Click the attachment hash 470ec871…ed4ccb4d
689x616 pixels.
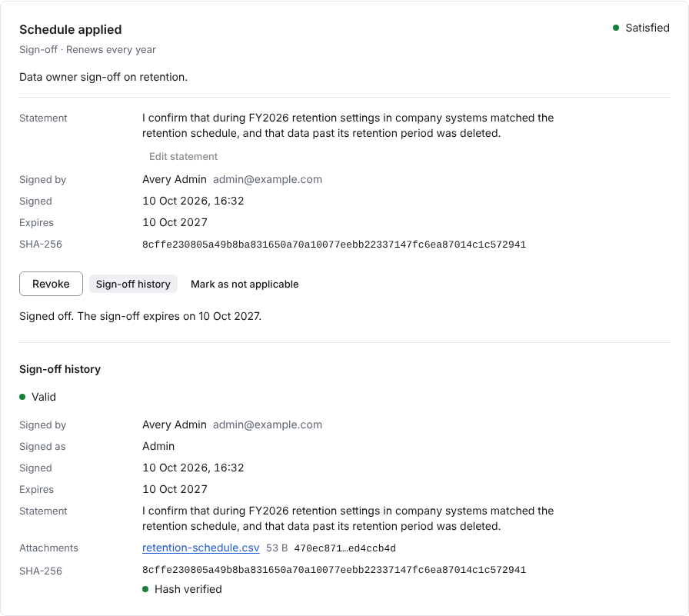tap(345, 548)
